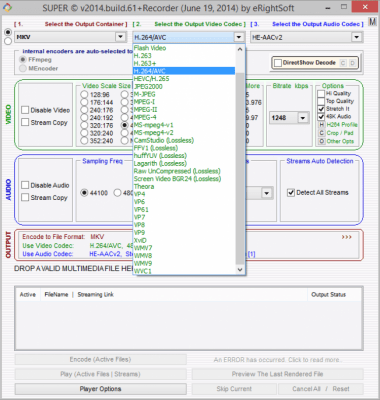Enable the Disable Video checkbox
Screen dimensions: 380x400
click(x=25, y=110)
